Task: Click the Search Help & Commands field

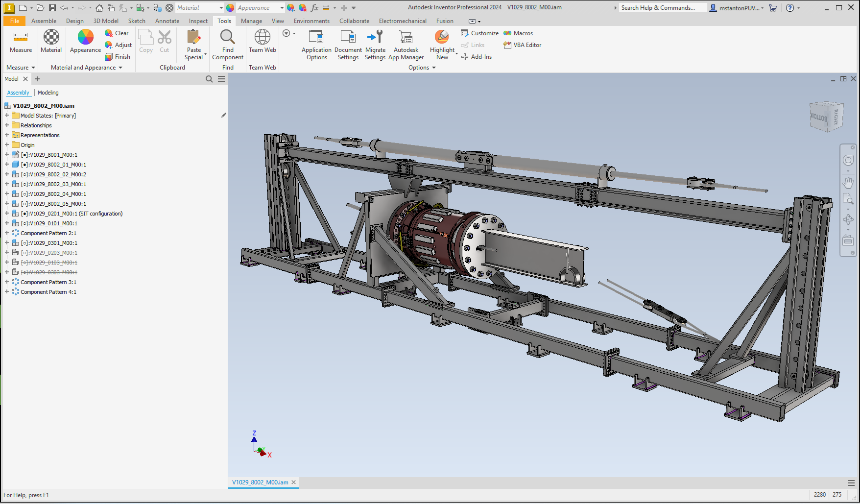Action: [663, 8]
